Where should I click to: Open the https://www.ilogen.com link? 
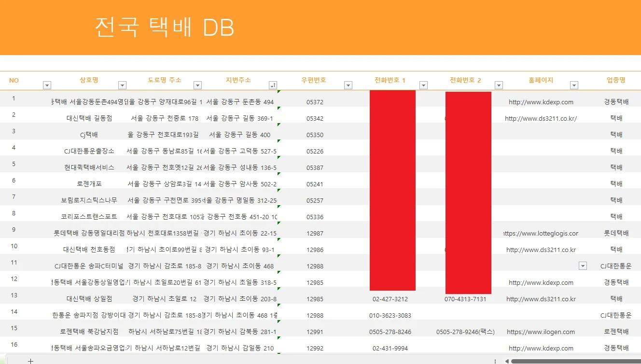click(541, 332)
